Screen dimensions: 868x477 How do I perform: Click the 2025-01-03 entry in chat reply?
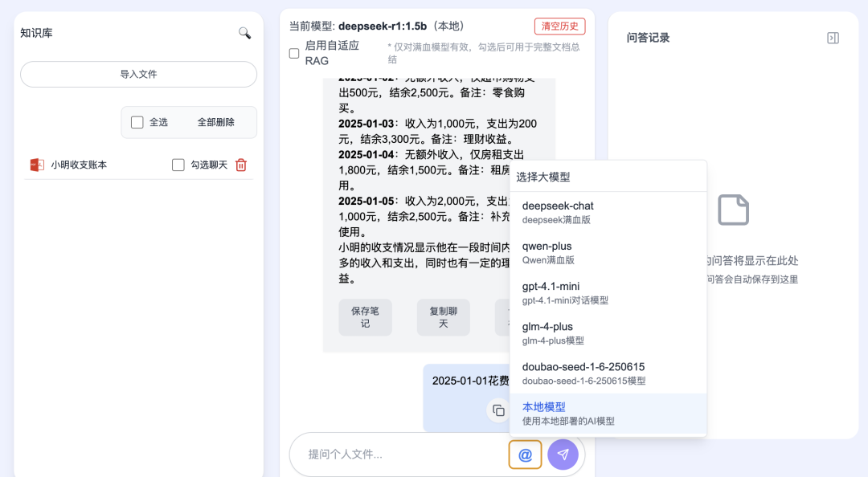click(366, 124)
